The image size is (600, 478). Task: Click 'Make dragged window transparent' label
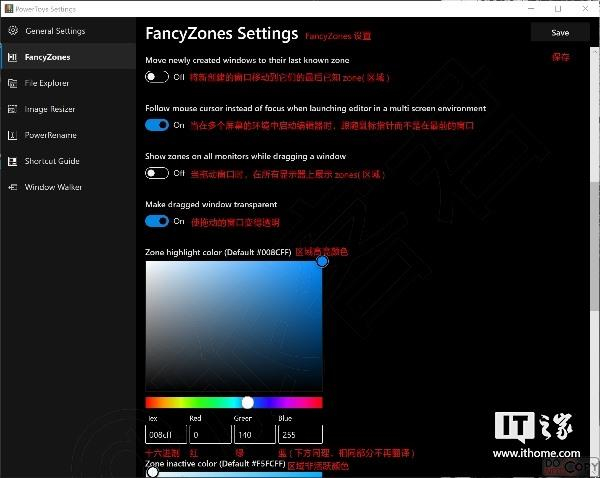pos(211,204)
